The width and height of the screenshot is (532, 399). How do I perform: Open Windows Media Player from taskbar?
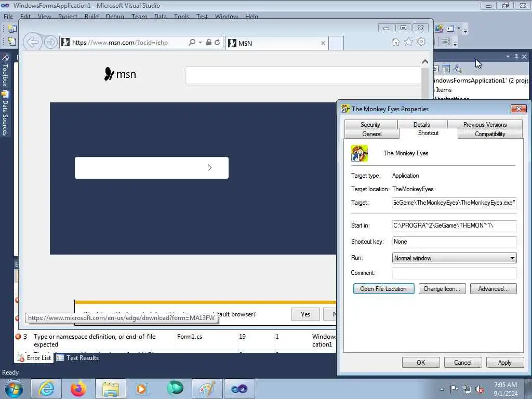click(142, 389)
